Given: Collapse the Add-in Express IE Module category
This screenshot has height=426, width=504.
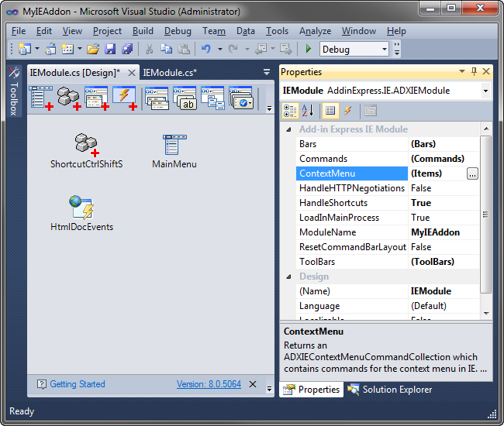Looking at the screenshot, I should [288, 129].
